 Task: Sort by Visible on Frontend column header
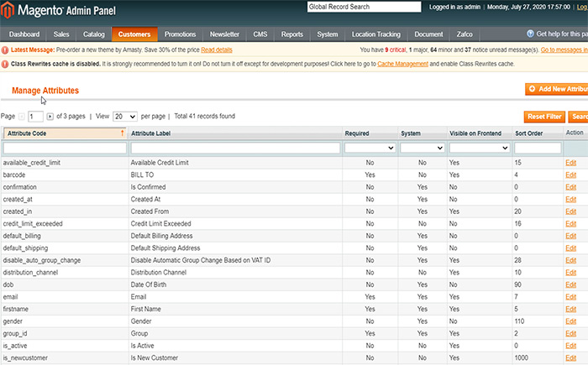coord(475,133)
